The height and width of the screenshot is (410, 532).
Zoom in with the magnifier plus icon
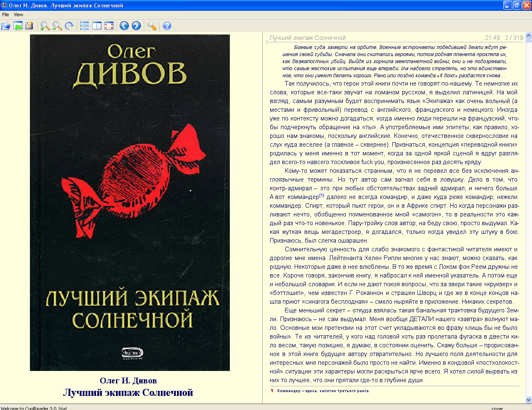pyautogui.click(x=45, y=26)
